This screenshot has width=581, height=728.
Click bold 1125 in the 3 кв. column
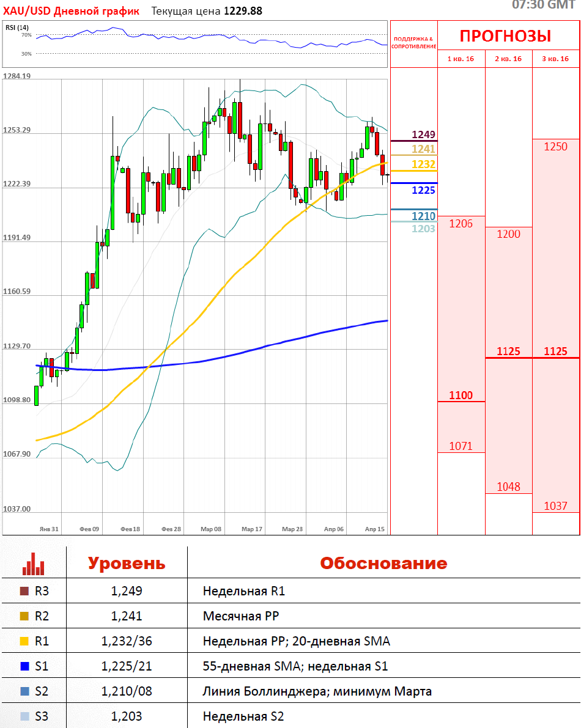pos(556,351)
